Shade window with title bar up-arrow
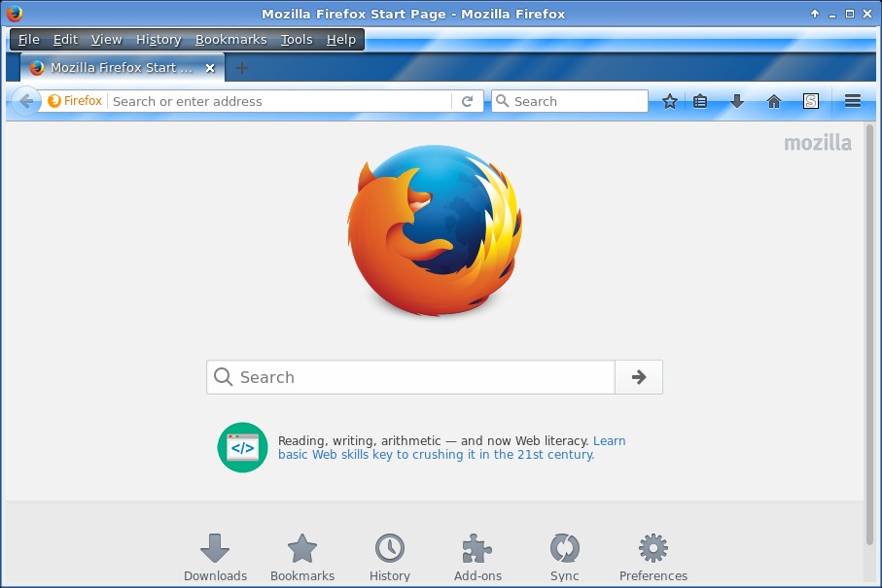Viewport: 882px width, 588px height. (x=815, y=14)
